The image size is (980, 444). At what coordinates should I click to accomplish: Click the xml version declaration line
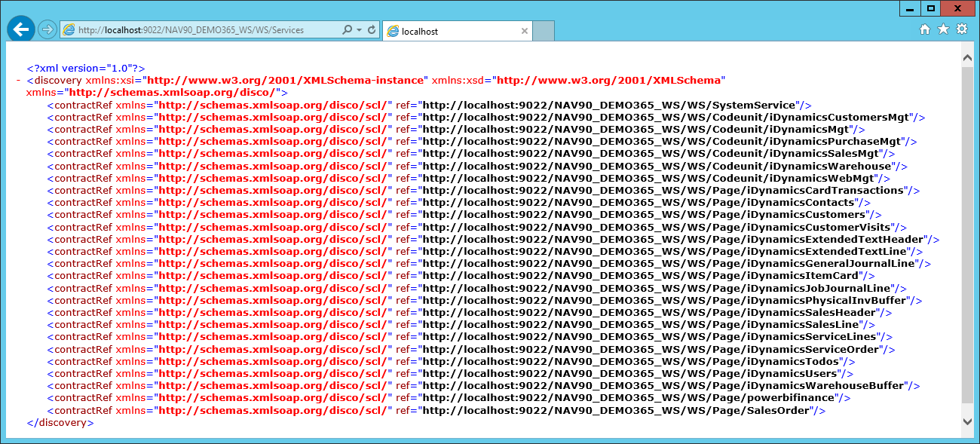[x=85, y=68]
